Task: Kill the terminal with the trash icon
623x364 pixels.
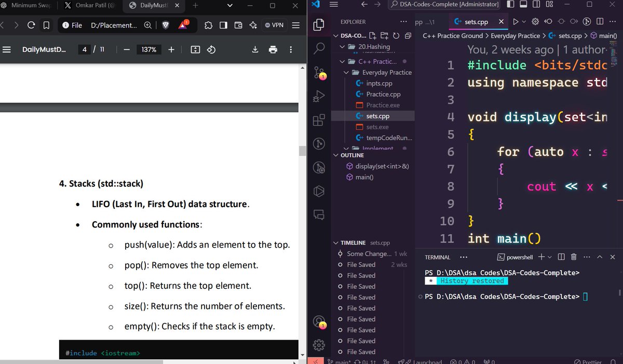Action: coord(574,257)
